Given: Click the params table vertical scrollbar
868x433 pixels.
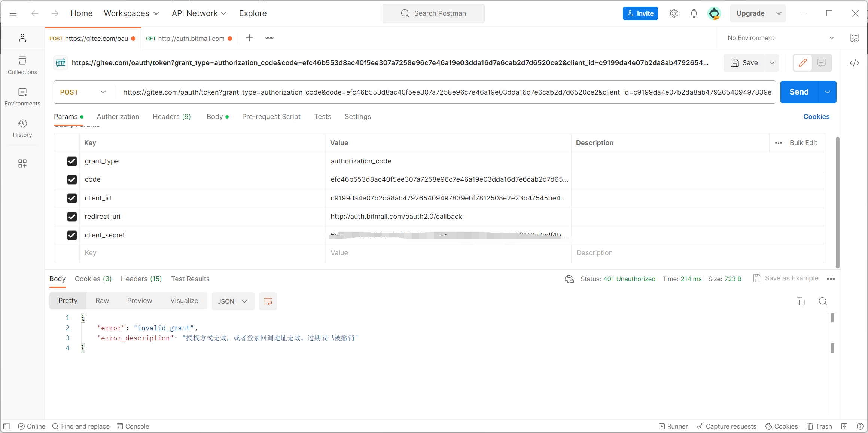Looking at the screenshot, I should coord(837,202).
